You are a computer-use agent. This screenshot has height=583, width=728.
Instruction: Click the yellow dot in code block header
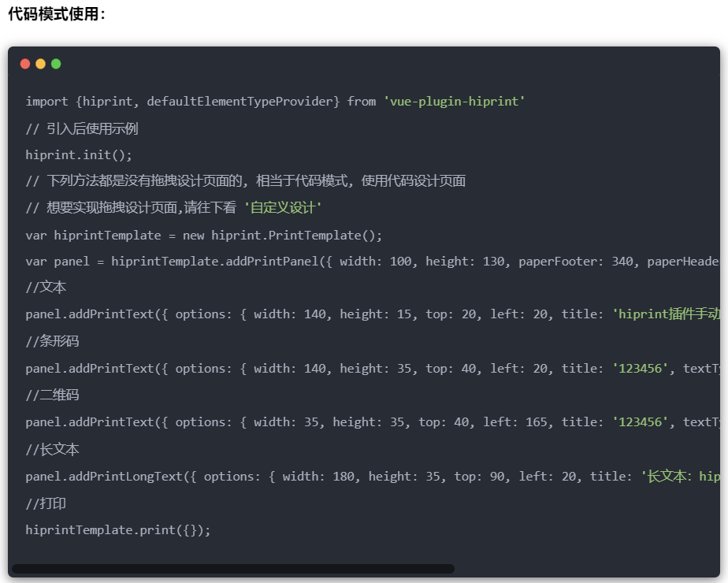point(40,64)
